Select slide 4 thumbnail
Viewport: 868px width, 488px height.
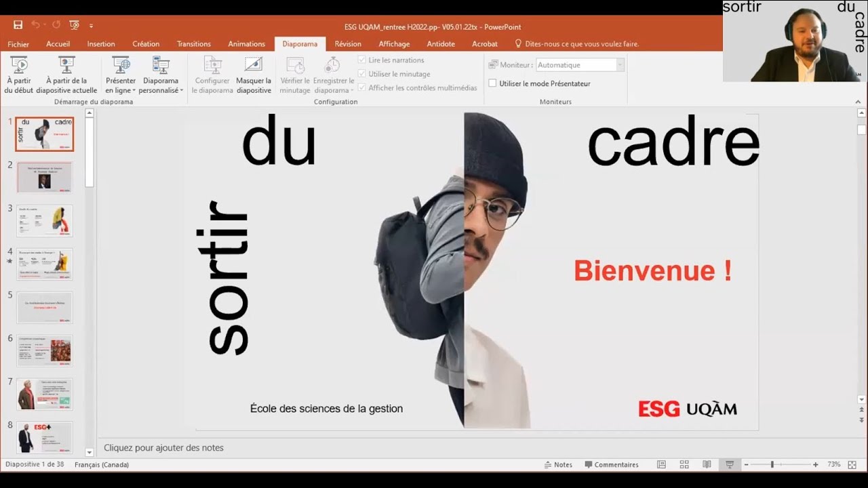tap(45, 264)
